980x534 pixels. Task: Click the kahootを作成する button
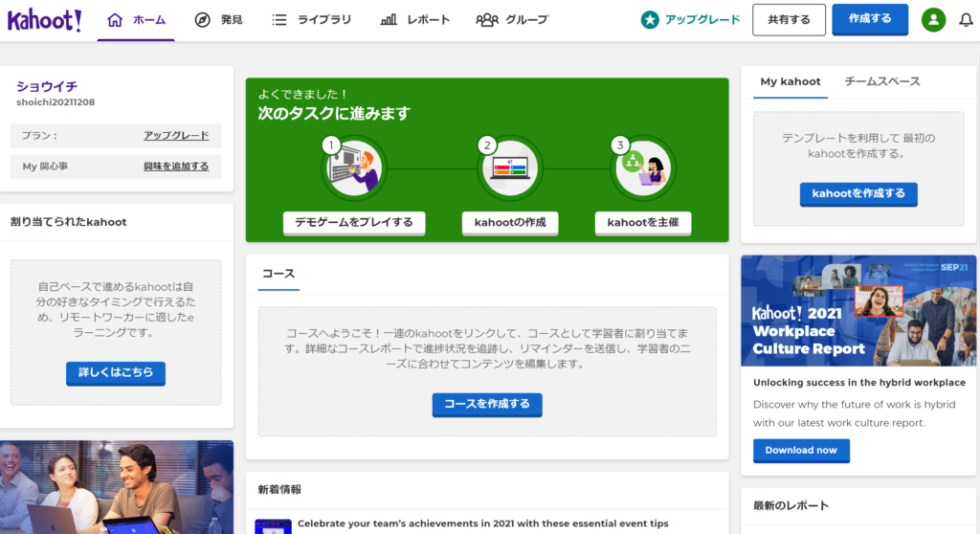coord(858,194)
